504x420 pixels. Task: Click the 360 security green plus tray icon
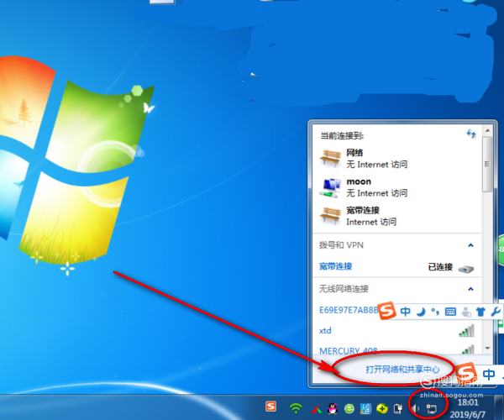tap(382, 409)
